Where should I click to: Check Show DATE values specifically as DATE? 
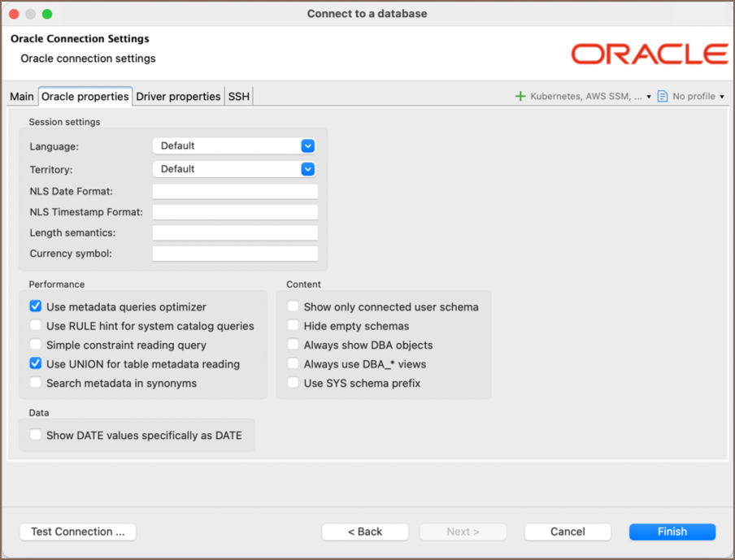click(x=35, y=435)
